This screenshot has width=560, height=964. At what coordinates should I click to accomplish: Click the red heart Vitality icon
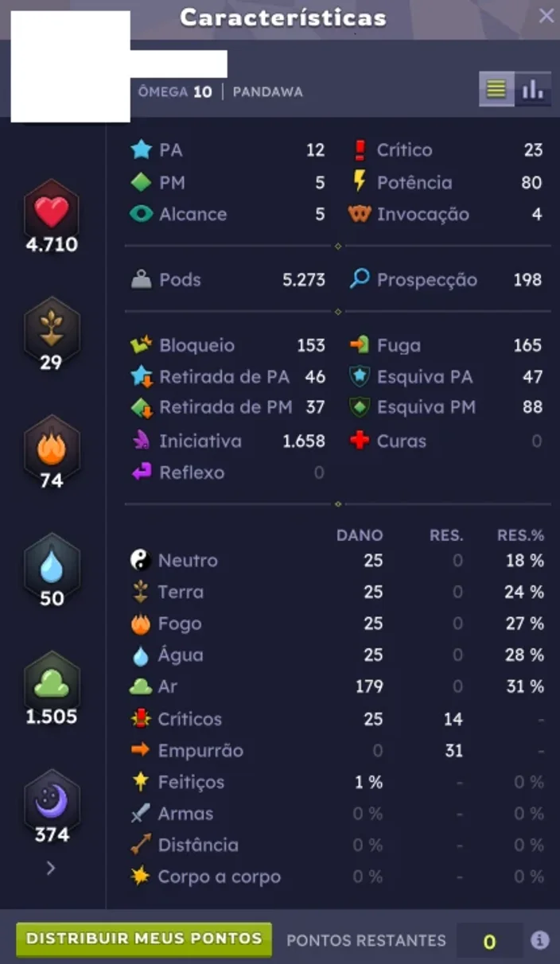coord(52,212)
